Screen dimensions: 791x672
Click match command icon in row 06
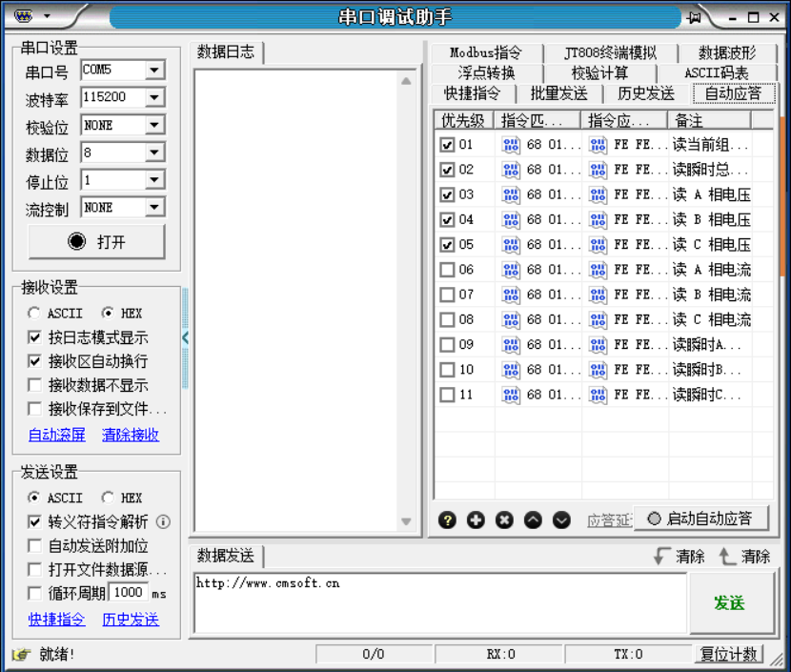(x=511, y=270)
